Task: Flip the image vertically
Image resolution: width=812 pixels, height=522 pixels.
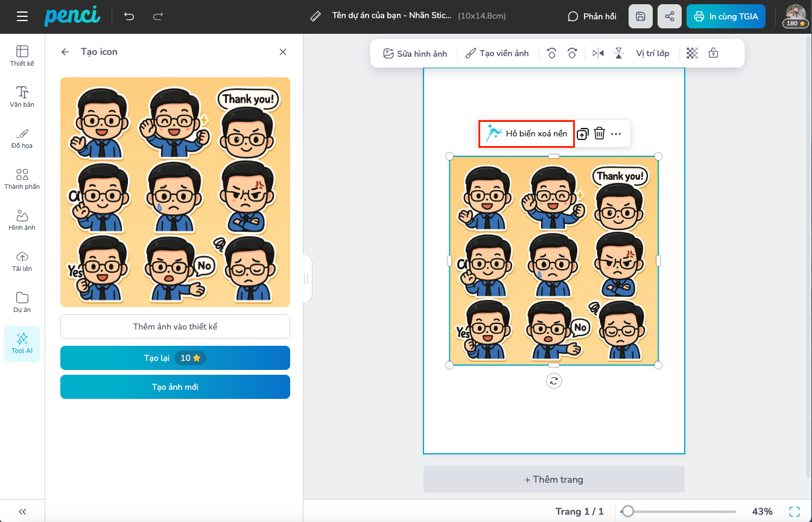Action: pos(618,53)
